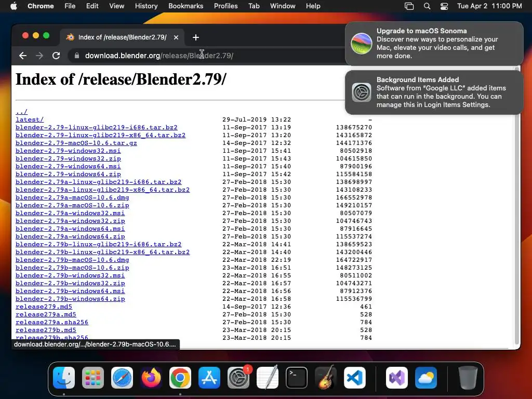The image size is (532, 399).
Task: Download blender-2.79-windows64.zip
Action: click(x=68, y=174)
